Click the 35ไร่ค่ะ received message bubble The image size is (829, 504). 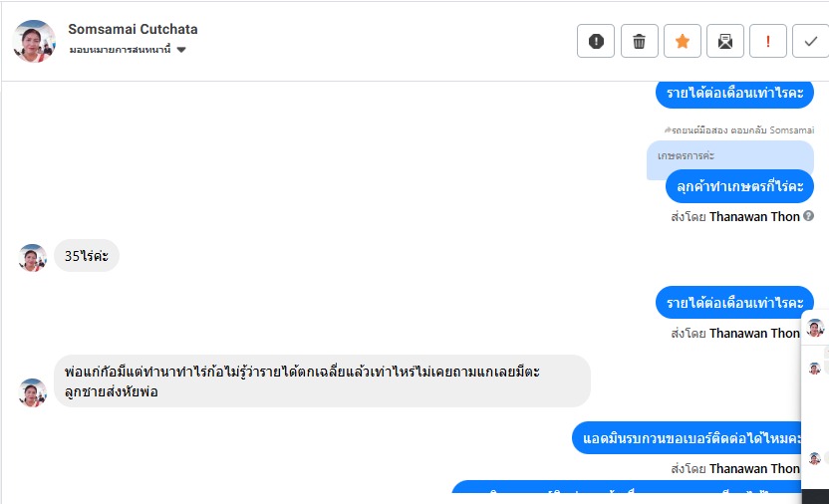(87, 256)
